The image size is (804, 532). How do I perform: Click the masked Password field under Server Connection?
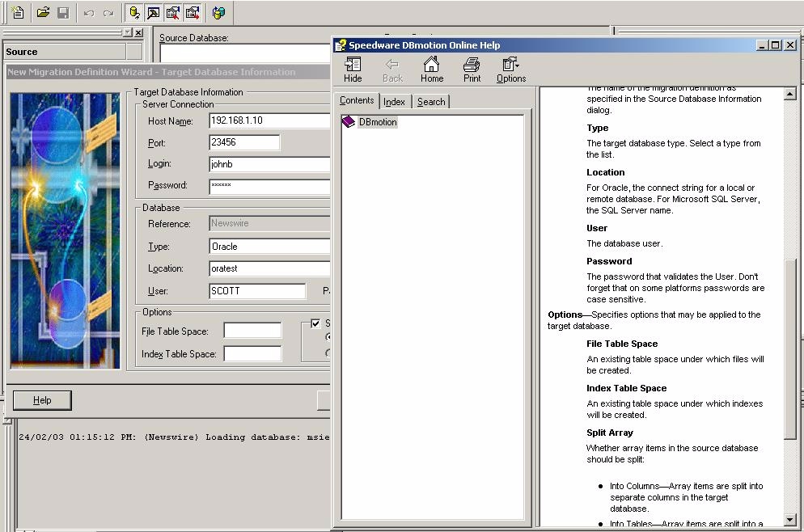pyautogui.click(x=269, y=186)
